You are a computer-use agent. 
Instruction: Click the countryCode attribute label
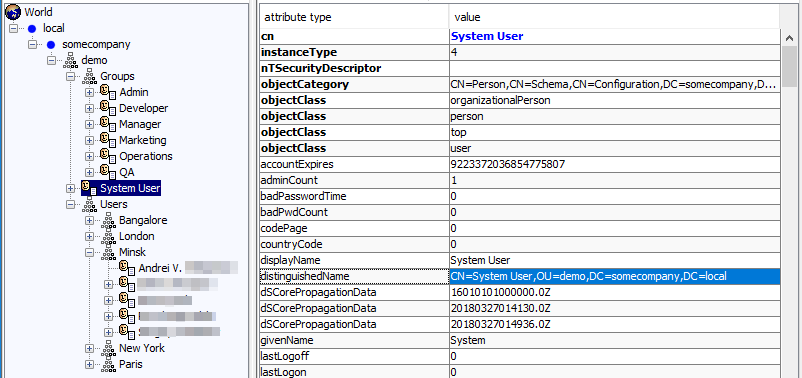tap(292, 244)
